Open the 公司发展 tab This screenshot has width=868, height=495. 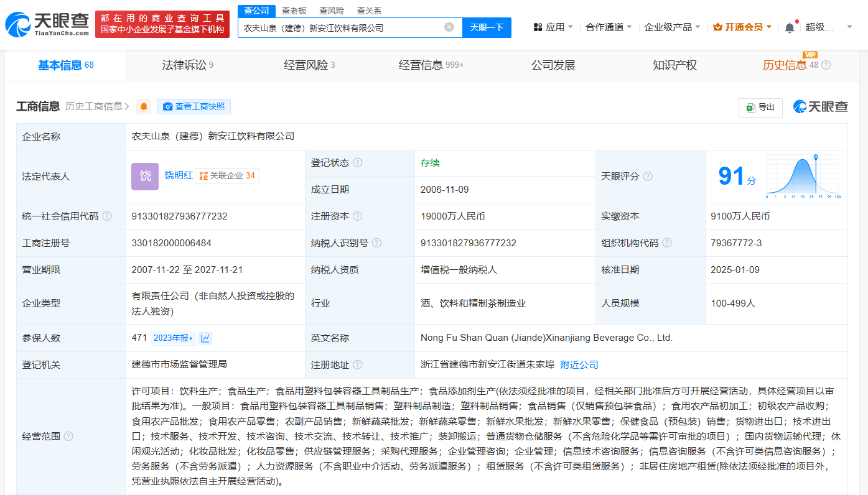coord(553,65)
